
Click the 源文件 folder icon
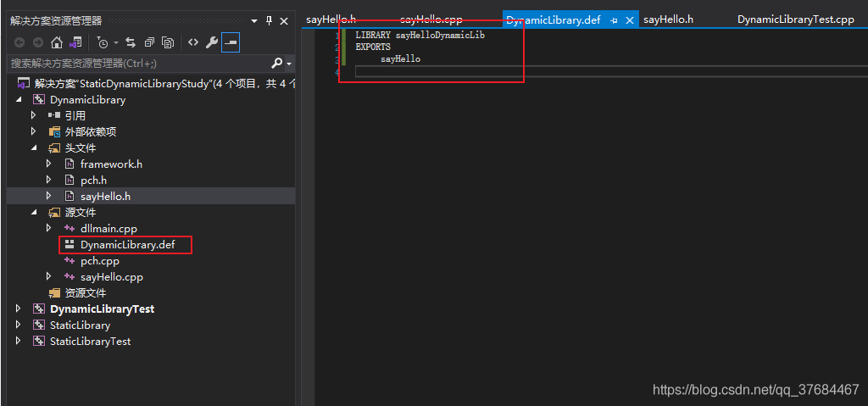coord(54,212)
